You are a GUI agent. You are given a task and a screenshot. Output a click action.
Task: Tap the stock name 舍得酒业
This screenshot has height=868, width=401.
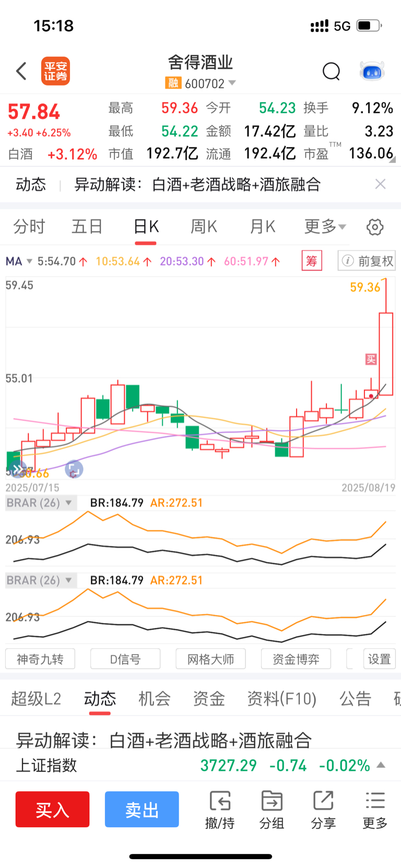[200, 63]
